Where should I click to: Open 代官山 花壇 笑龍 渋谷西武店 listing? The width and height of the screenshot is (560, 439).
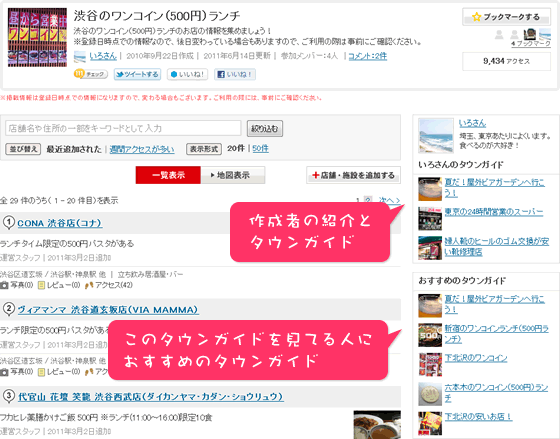[151, 397]
